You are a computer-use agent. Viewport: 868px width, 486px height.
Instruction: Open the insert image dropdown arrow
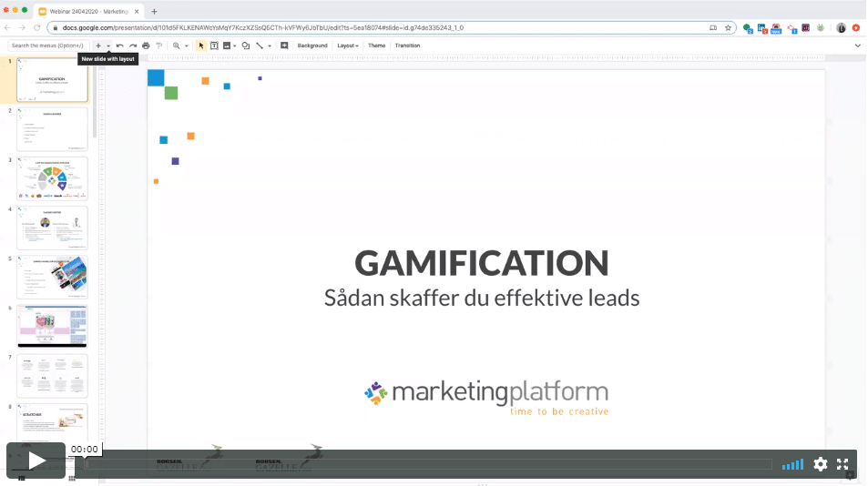click(x=235, y=46)
